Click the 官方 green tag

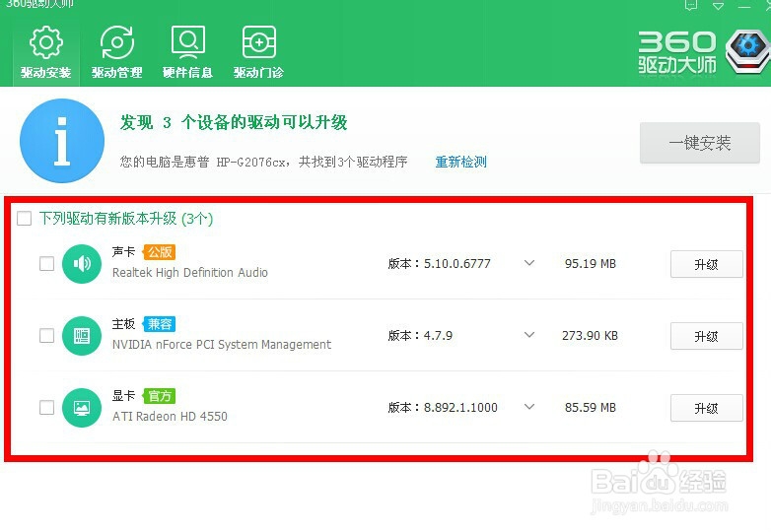click(x=160, y=396)
